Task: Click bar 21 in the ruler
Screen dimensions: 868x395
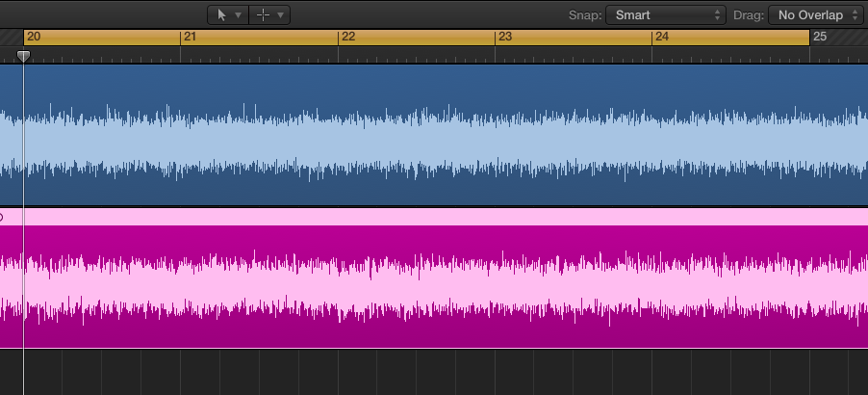Action: [x=191, y=37]
